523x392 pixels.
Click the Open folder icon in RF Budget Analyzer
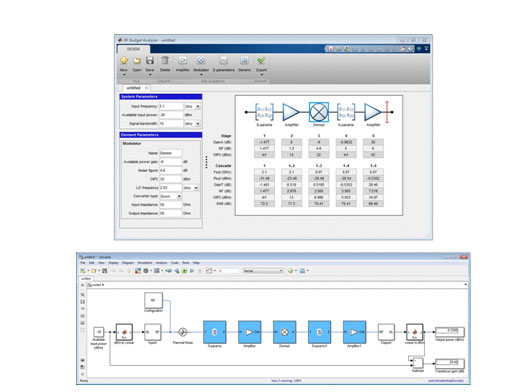pos(137,61)
